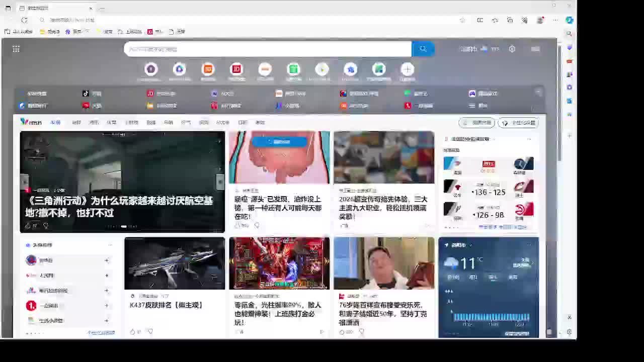Click the blue search magnifier button
The height and width of the screenshot is (362, 644).
coord(423,49)
